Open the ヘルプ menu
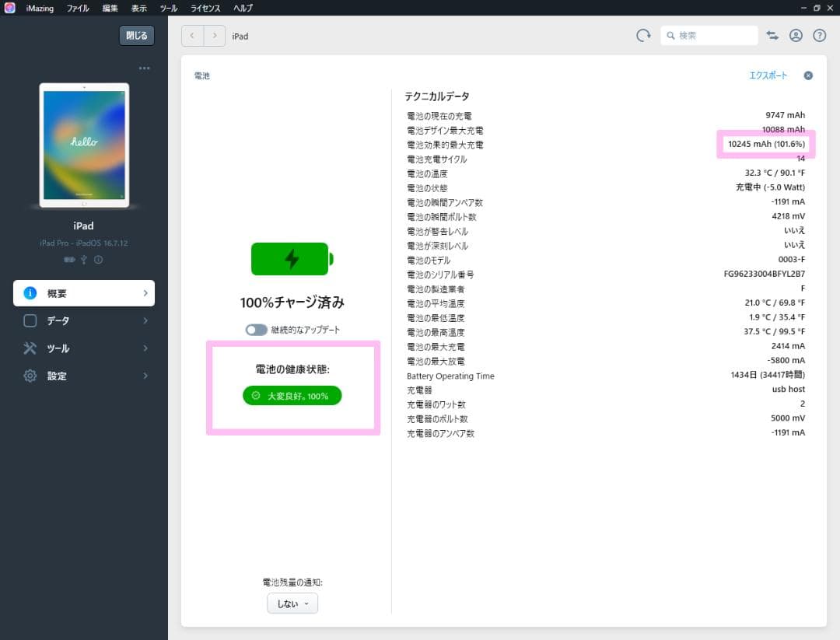Viewport: 840px width, 640px height. 243,9
